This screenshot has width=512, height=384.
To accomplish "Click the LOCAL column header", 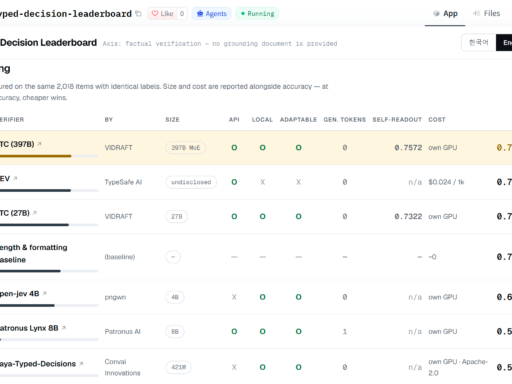I will click(262, 120).
